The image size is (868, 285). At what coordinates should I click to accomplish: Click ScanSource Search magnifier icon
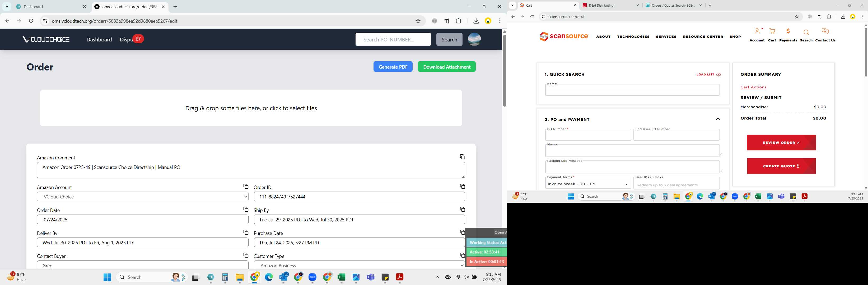(806, 32)
